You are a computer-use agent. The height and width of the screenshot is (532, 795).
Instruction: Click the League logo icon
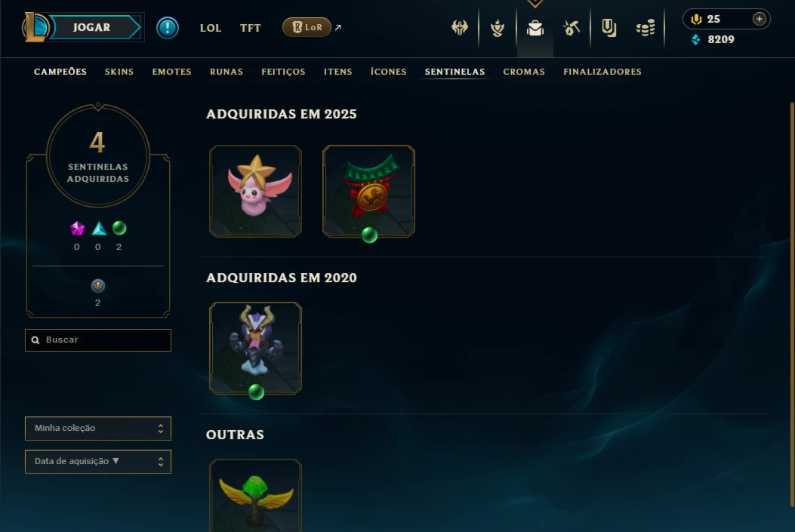coord(35,27)
